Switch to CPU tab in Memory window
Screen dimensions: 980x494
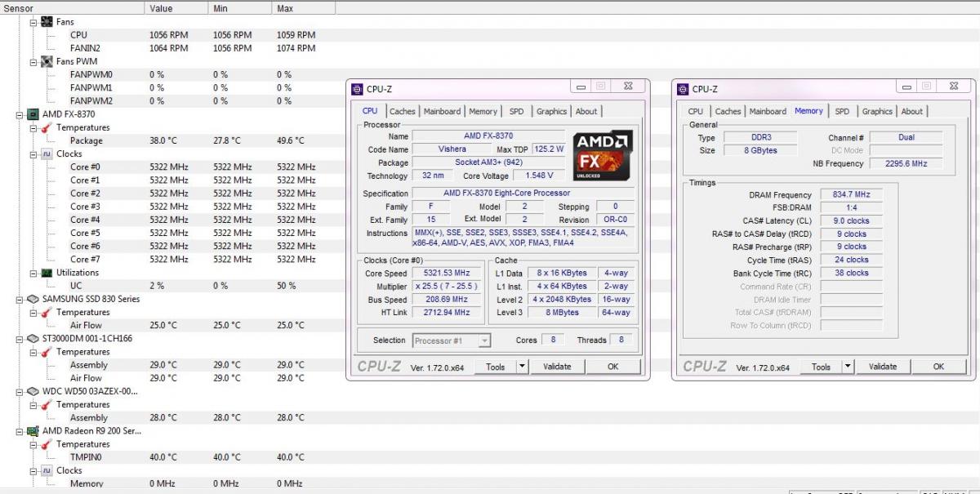pos(695,111)
